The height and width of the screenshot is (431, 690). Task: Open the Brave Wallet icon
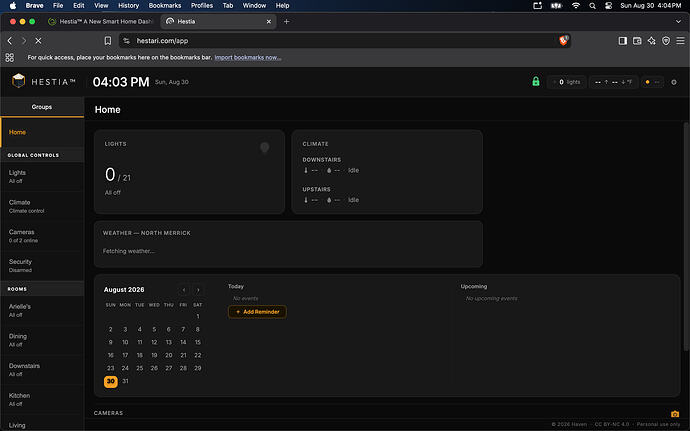(637, 41)
